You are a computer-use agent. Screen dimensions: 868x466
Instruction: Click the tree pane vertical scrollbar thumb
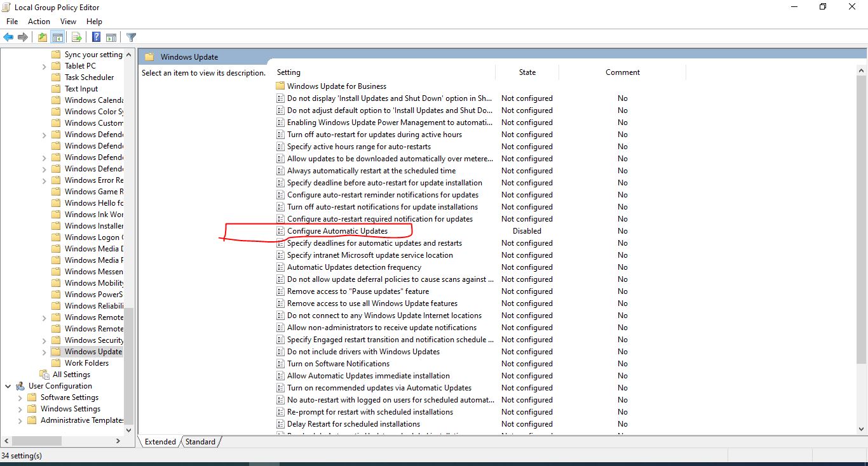pyautogui.click(x=129, y=366)
